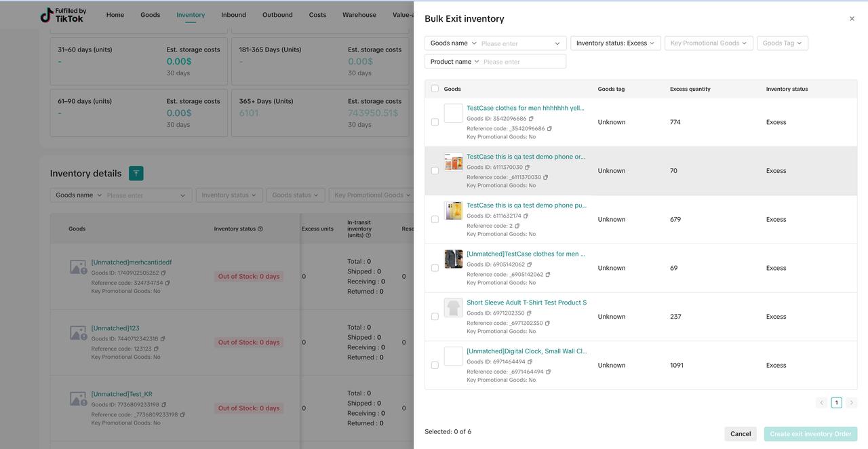The image size is (868, 449).
Task: Copy reference code _7736809233198
Action: coord(182,415)
